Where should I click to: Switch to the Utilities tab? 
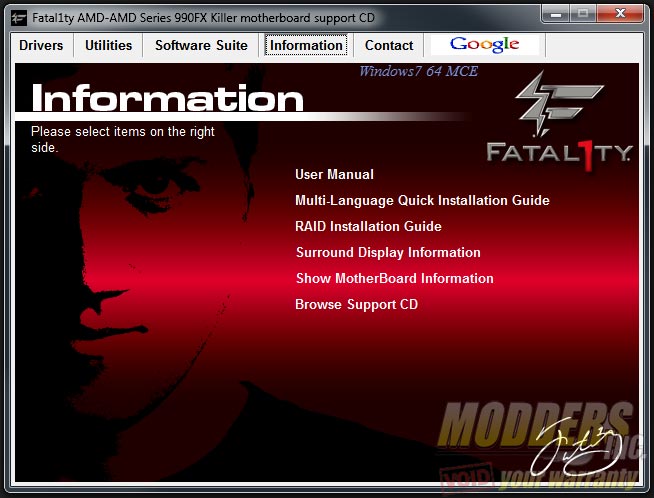(108, 45)
